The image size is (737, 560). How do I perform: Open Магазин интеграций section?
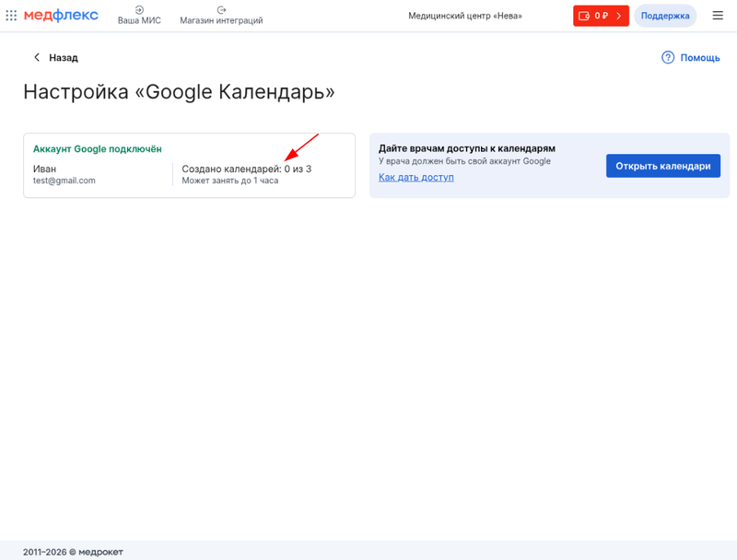[221, 16]
